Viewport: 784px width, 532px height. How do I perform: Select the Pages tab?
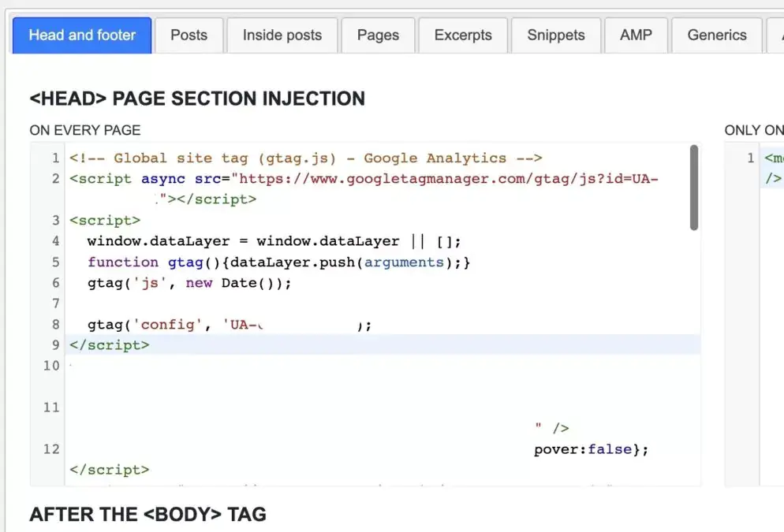pos(378,35)
